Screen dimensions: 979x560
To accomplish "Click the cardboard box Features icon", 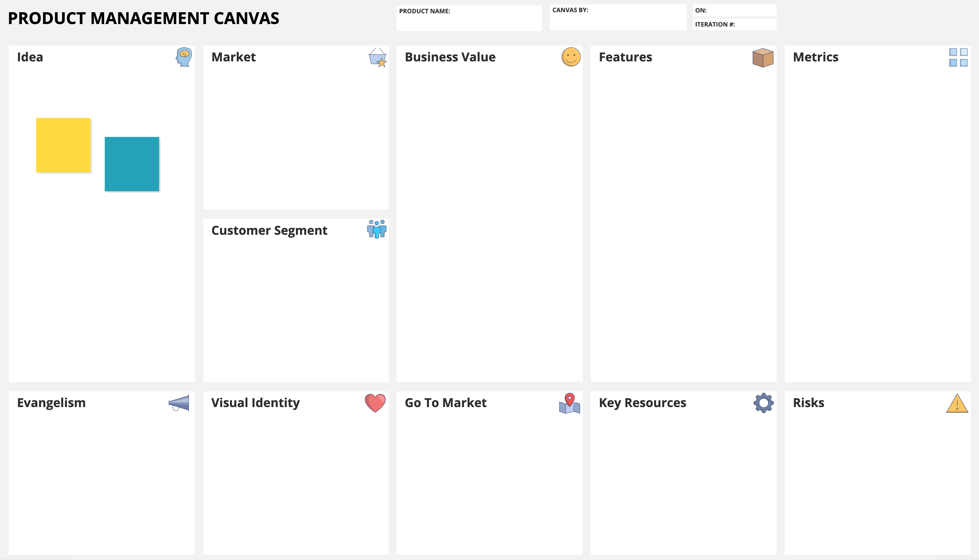I will click(x=763, y=58).
